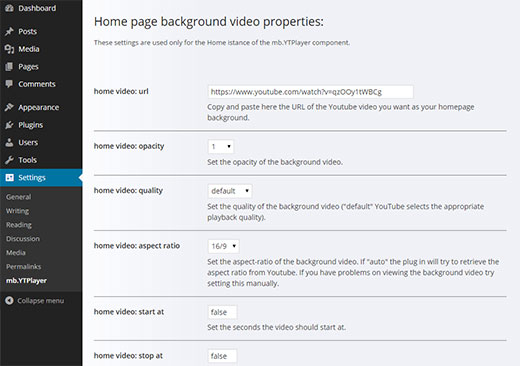Viewport: 520px width, 366px height.
Task: Click the Dashboard gauge icon
Action: click(x=9, y=8)
